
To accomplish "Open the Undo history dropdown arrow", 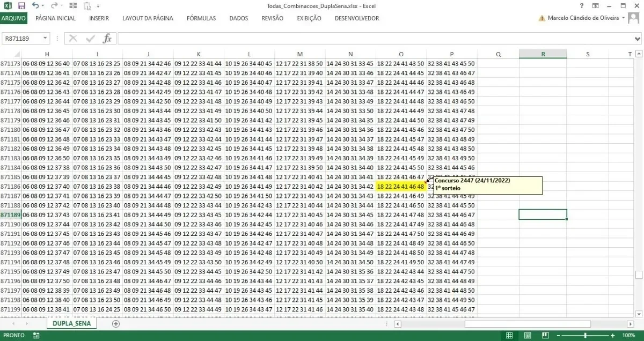I will click(42, 6).
